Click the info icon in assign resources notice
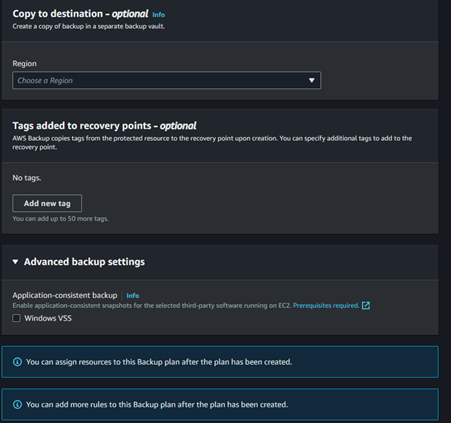The width and height of the screenshot is (451, 423). click(x=17, y=362)
